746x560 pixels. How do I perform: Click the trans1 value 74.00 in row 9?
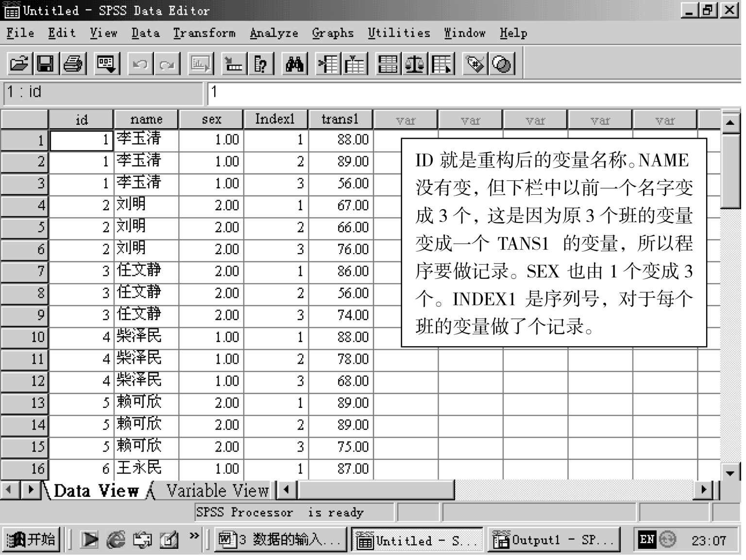340,315
